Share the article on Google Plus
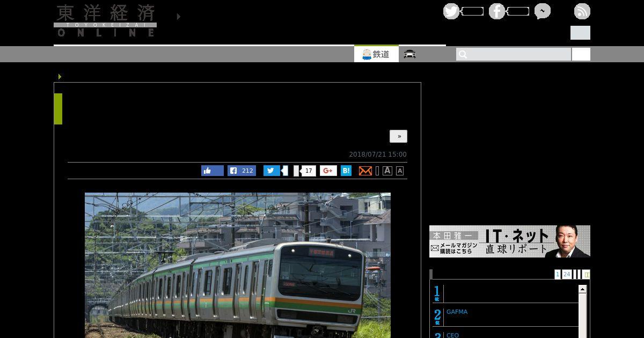The height and width of the screenshot is (338, 644). [x=328, y=171]
